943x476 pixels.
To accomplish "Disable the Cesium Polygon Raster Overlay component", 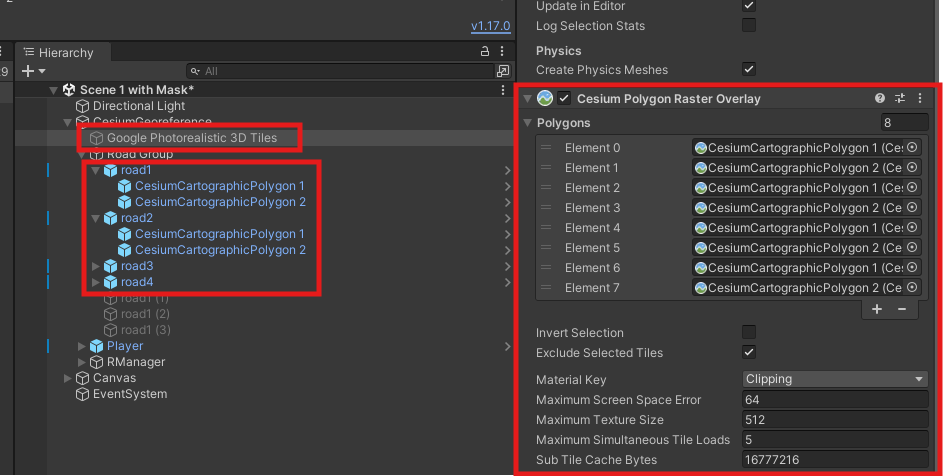I will [x=564, y=98].
